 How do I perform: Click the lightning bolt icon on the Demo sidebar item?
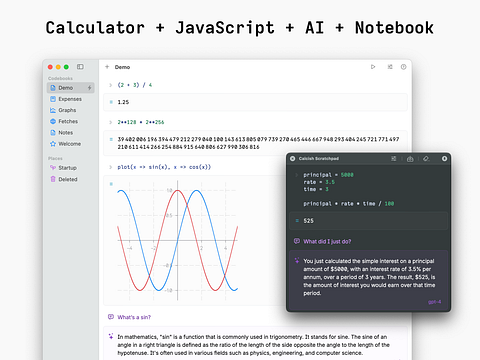tap(89, 88)
